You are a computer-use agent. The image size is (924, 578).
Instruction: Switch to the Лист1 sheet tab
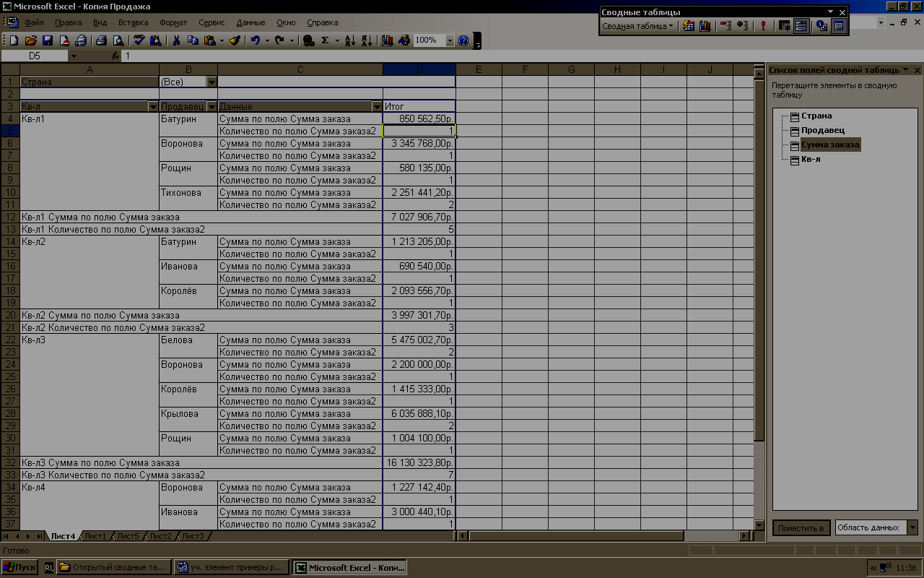pyautogui.click(x=95, y=536)
